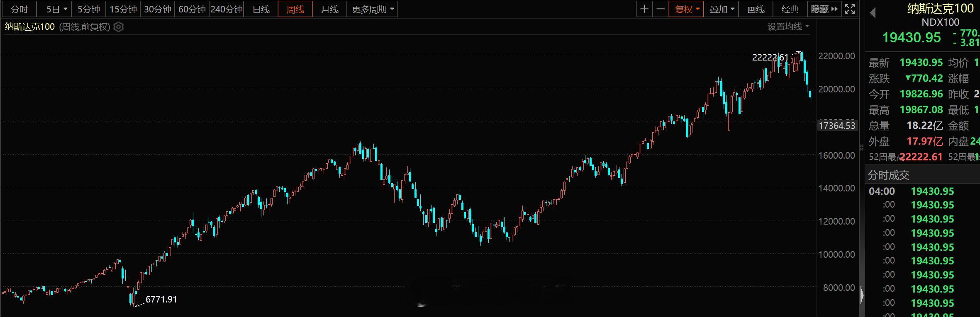This screenshot has height=317, width=980.
Task: Select the 240分钟 period tab
Action: pos(227,9)
